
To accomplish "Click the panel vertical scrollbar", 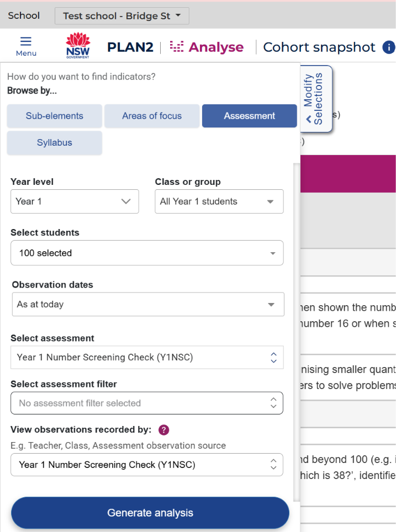I will coord(297,332).
